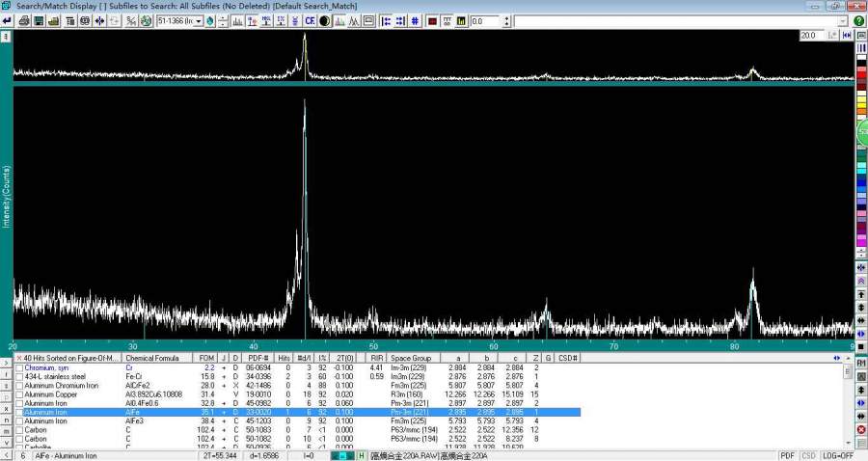Click the 0.0 value spinner arrows
Image resolution: width=868 pixels, height=461 pixels.
504,21
